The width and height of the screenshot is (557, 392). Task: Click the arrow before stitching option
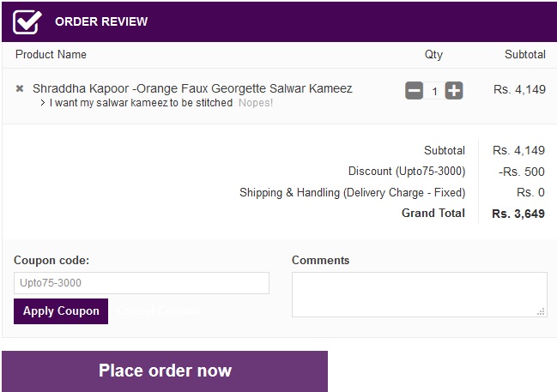click(43, 103)
